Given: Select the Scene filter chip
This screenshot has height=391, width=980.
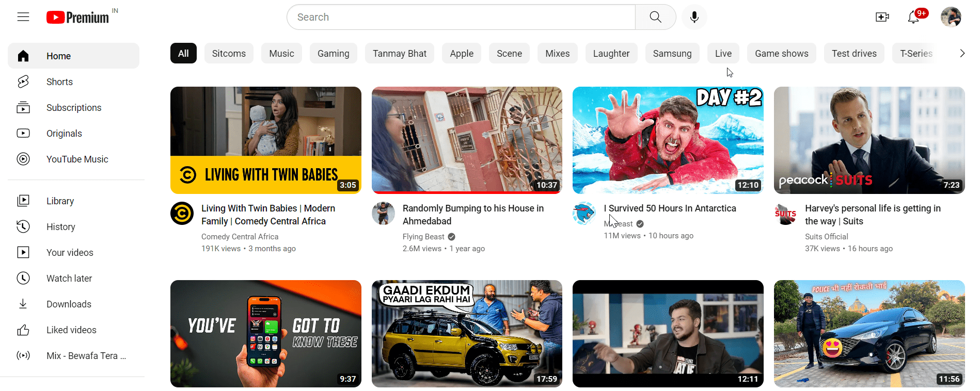Looking at the screenshot, I should tap(509, 53).
